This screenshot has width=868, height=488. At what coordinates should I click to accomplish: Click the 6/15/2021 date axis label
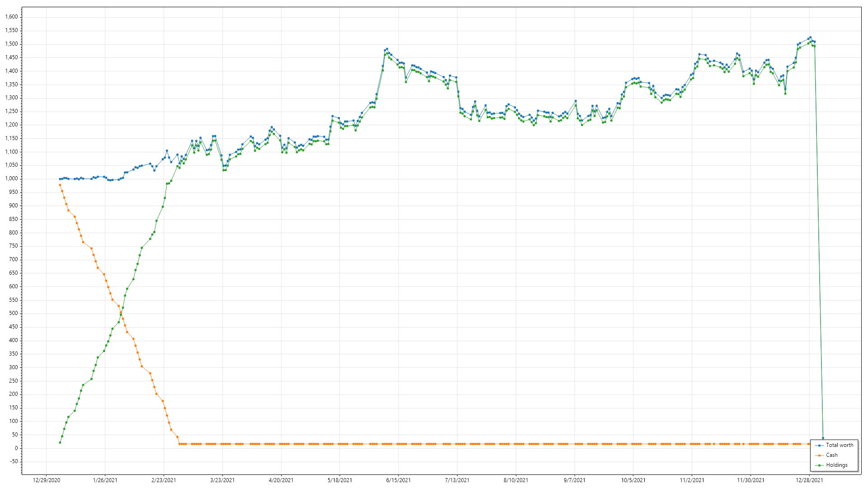pos(398,480)
